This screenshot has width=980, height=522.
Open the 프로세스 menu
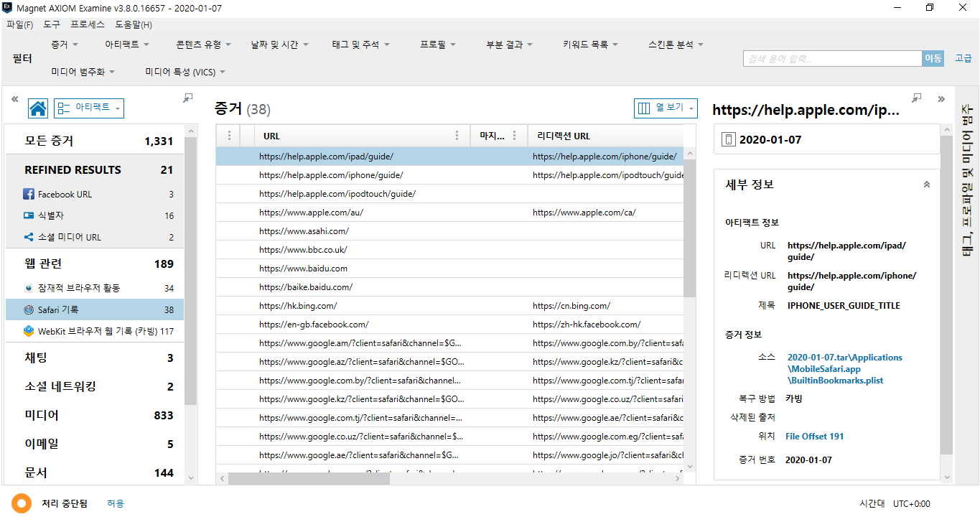pos(88,24)
